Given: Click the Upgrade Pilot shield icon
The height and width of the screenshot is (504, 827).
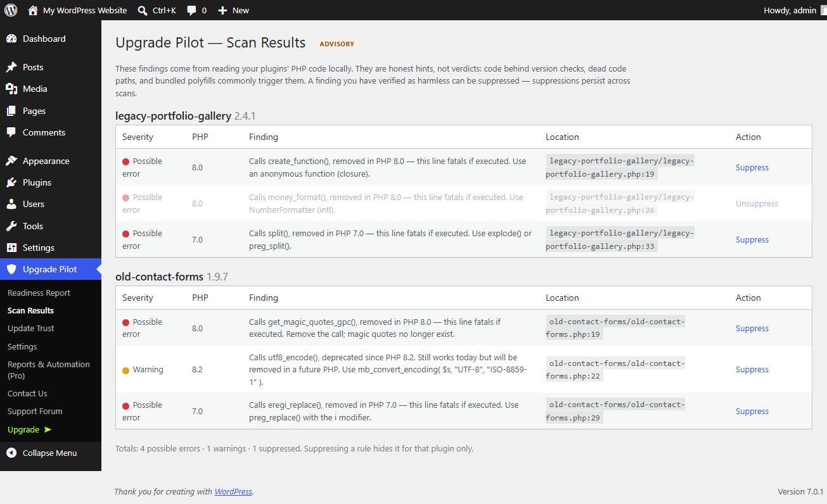Looking at the screenshot, I should tap(11, 269).
